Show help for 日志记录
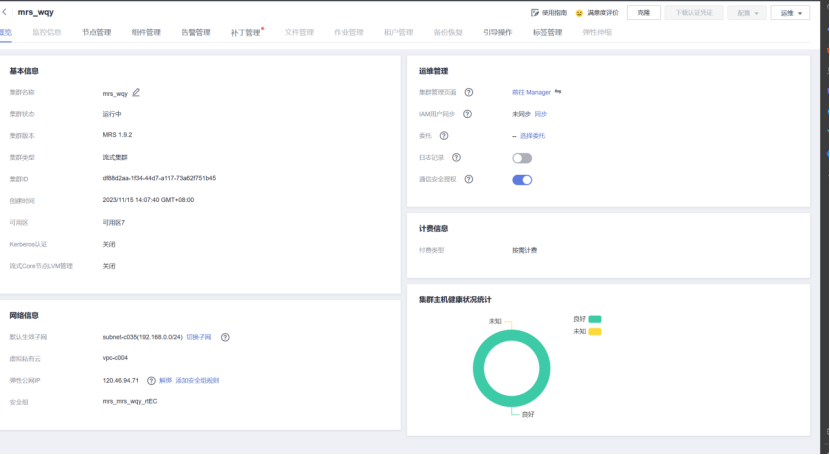The height and width of the screenshot is (455, 830). [x=456, y=157]
